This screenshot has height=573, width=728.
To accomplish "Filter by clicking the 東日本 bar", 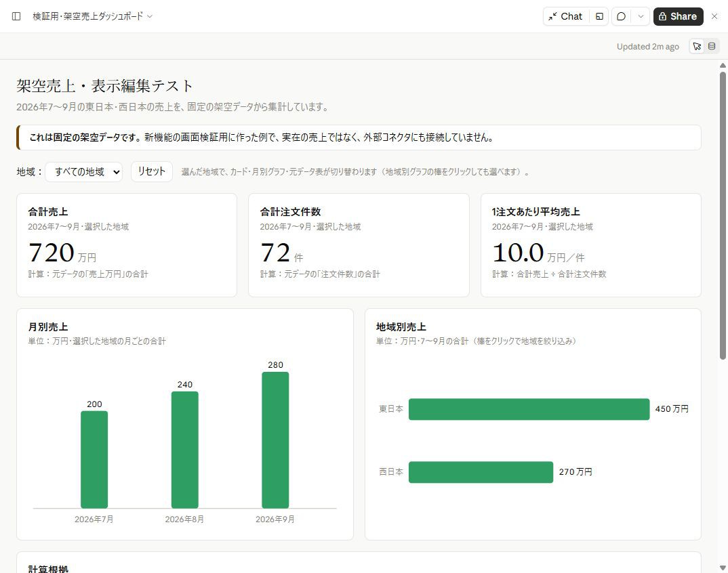I will click(x=529, y=409).
